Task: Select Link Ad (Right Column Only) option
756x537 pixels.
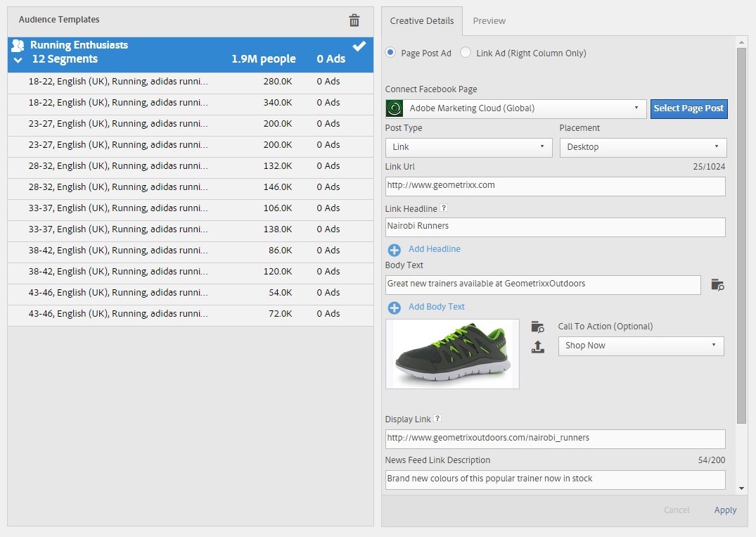Action: point(466,53)
